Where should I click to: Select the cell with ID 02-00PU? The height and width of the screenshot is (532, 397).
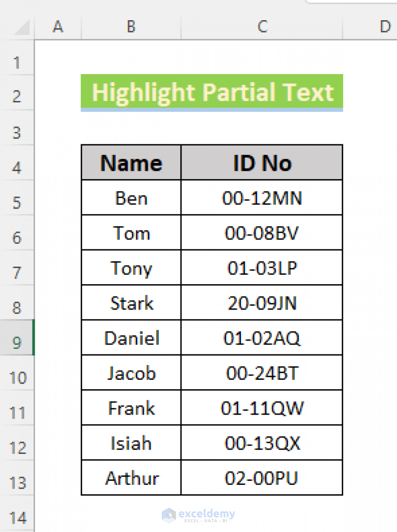coord(262,478)
